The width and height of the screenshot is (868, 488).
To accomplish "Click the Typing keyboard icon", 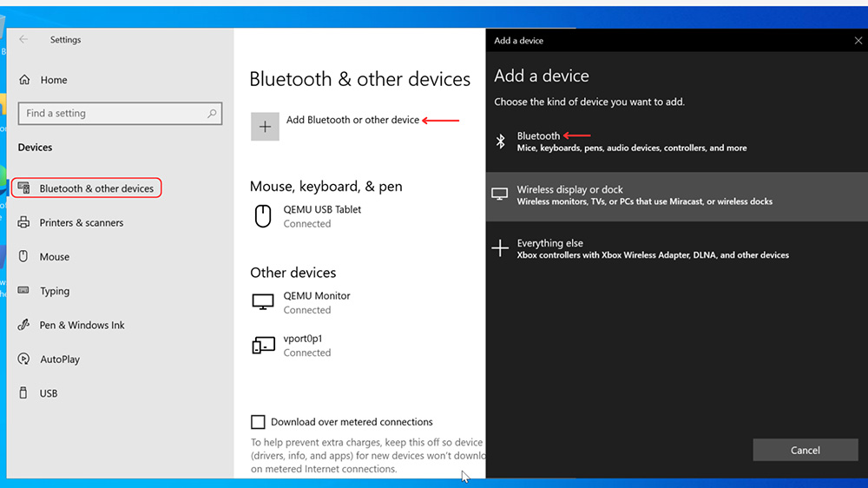I will point(23,290).
